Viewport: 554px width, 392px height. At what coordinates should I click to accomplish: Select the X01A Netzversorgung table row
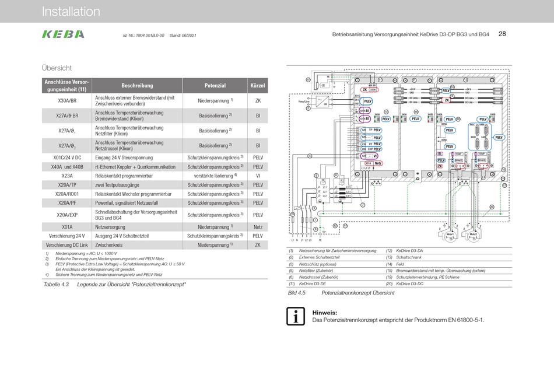(x=155, y=226)
